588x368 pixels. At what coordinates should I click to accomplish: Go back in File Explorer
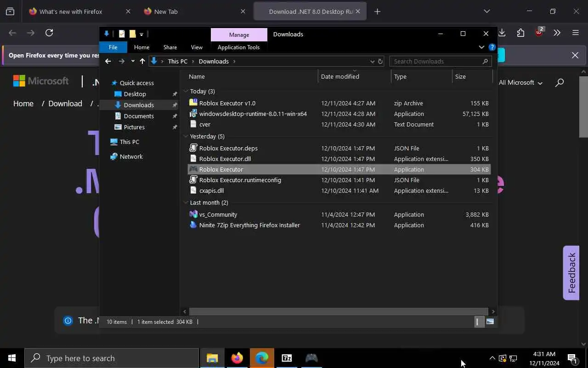click(x=108, y=61)
